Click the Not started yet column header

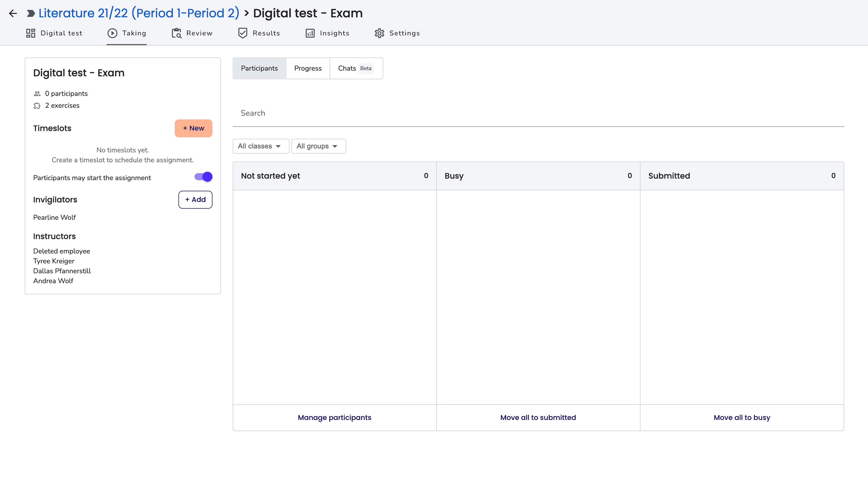click(334, 176)
